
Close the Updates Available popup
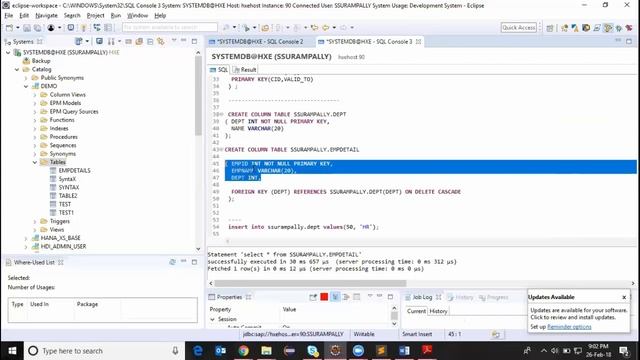click(624, 297)
